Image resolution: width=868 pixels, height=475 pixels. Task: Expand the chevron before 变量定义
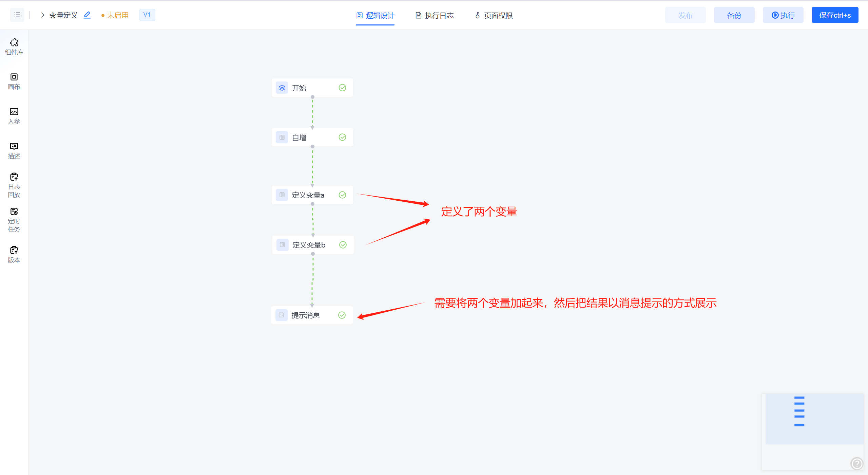coord(43,15)
